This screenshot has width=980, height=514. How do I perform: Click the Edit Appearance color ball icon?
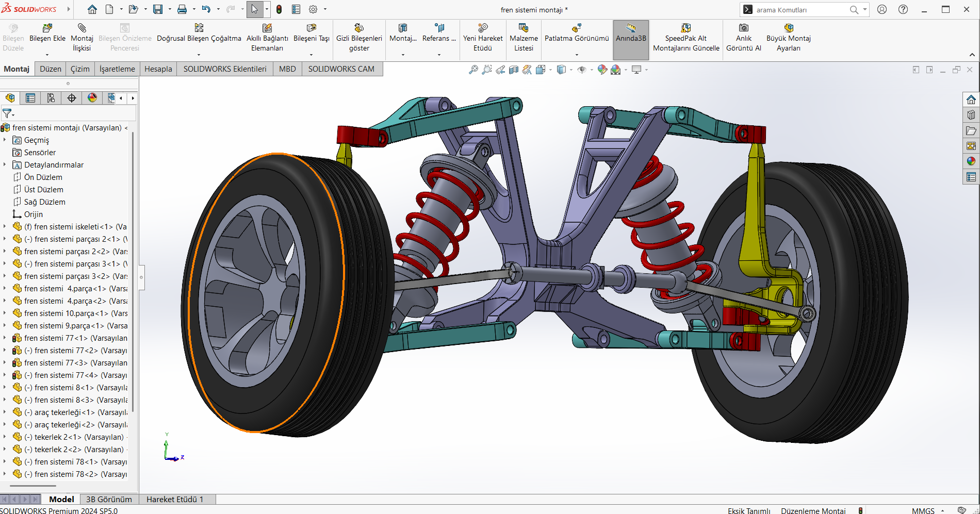click(602, 70)
